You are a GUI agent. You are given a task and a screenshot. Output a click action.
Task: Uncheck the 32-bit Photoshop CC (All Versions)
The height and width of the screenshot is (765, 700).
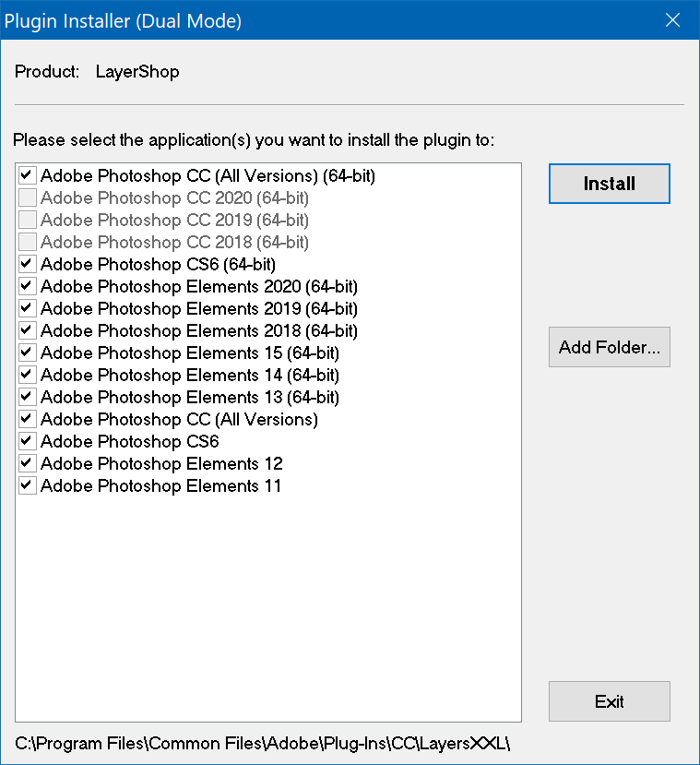(28, 419)
